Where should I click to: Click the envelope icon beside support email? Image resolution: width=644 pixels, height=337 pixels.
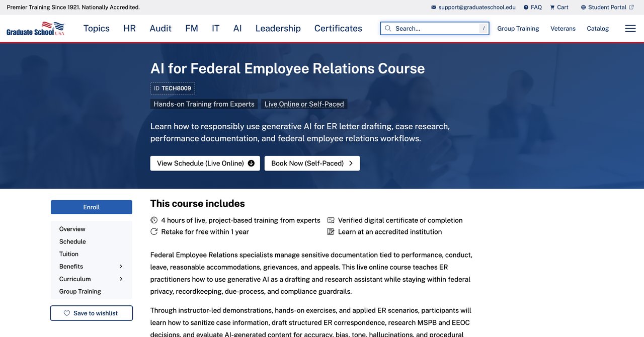(x=434, y=8)
